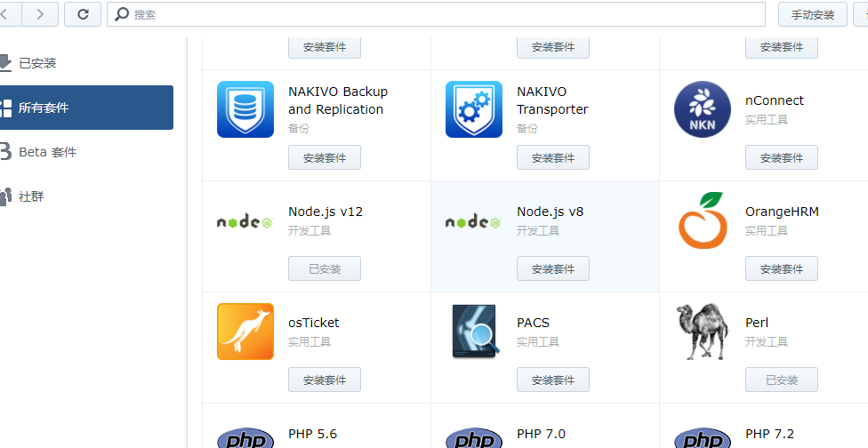The height and width of the screenshot is (448, 868).
Task: Open the PACS package title
Action: tap(533, 323)
